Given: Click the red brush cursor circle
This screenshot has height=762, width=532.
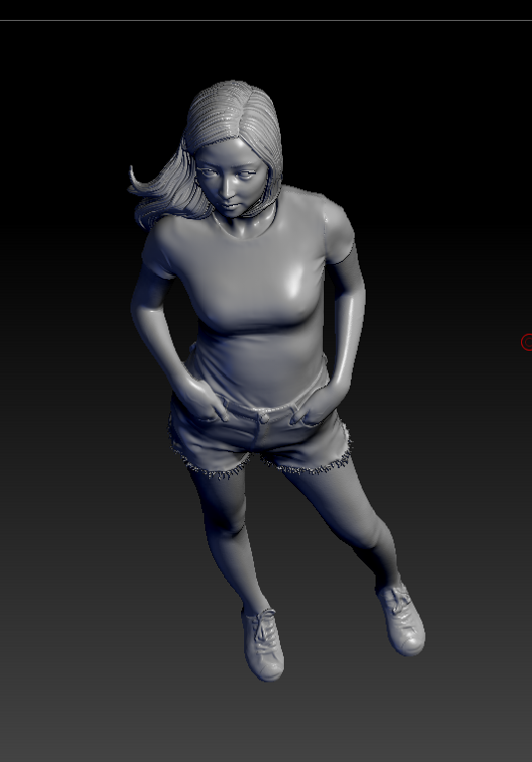Looking at the screenshot, I should click(x=527, y=342).
